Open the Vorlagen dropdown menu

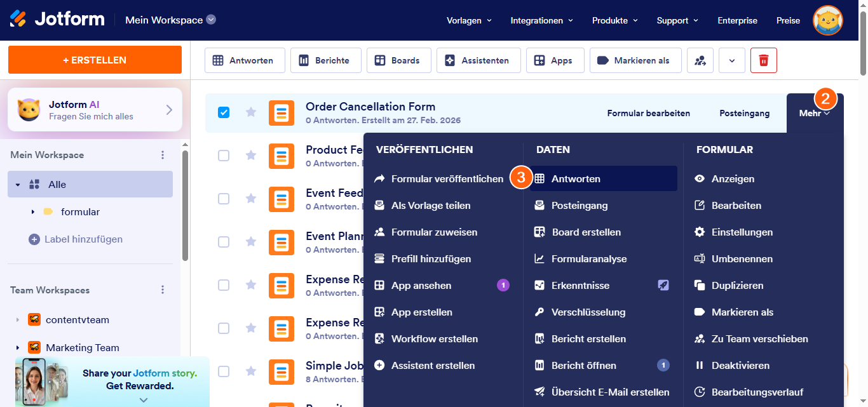click(469, 20)
